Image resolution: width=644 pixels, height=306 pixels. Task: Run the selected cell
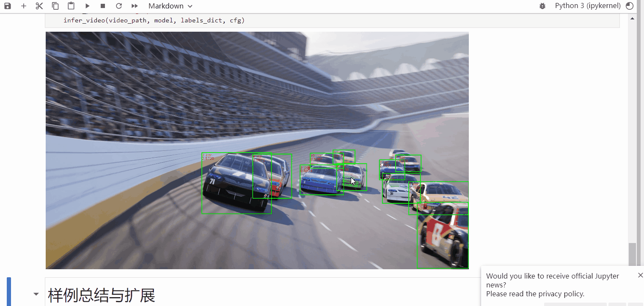(87, 6)
